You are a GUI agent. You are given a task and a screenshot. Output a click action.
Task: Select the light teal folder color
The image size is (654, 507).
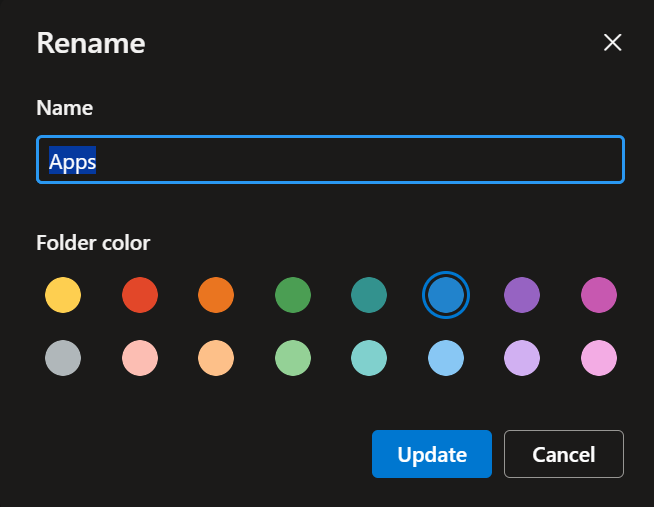369,357
